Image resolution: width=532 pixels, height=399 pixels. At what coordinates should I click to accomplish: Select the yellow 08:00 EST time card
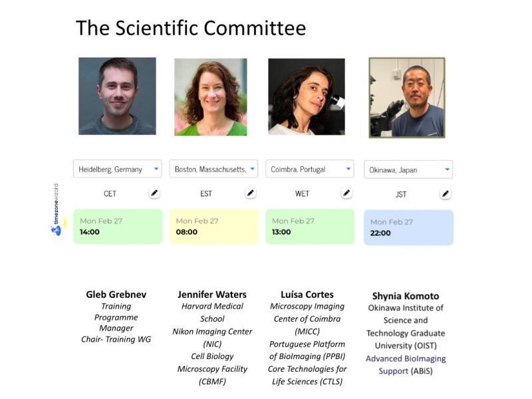(213, 227)
